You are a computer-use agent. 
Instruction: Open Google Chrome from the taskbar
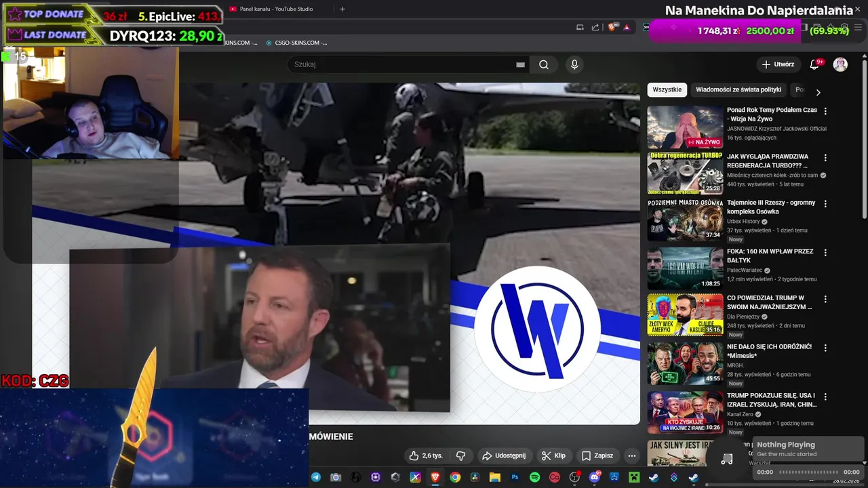click(x=455, y=477)
